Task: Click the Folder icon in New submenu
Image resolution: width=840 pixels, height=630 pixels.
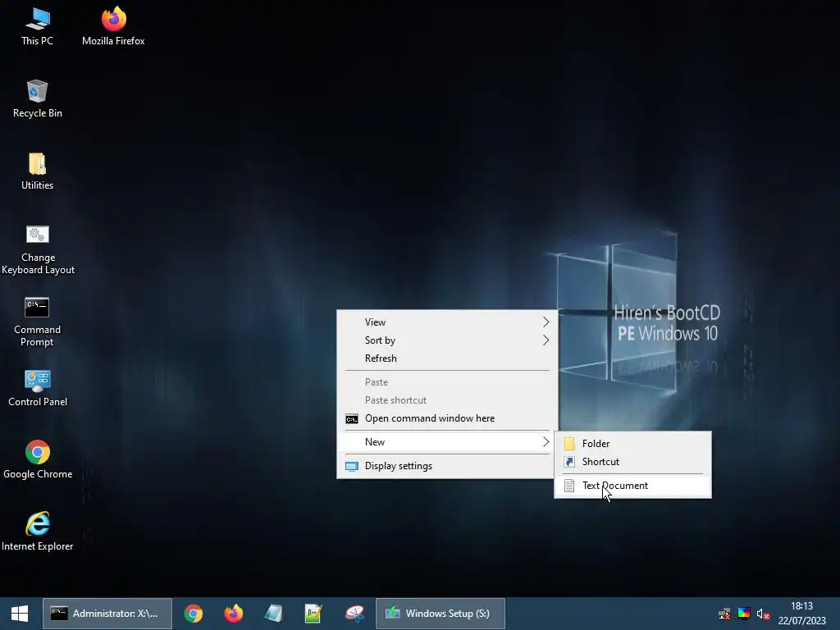Action: [569, 444]
